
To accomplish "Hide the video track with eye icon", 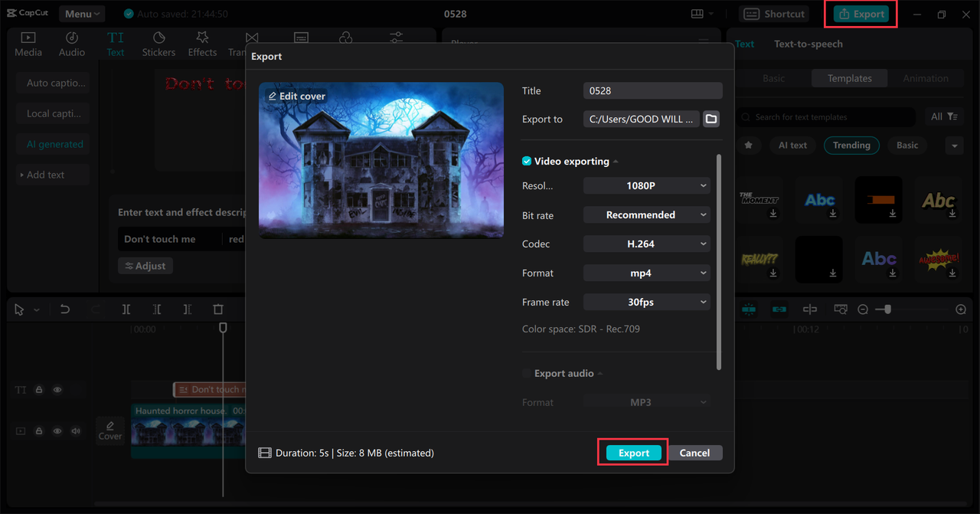I will coord(57,431).
